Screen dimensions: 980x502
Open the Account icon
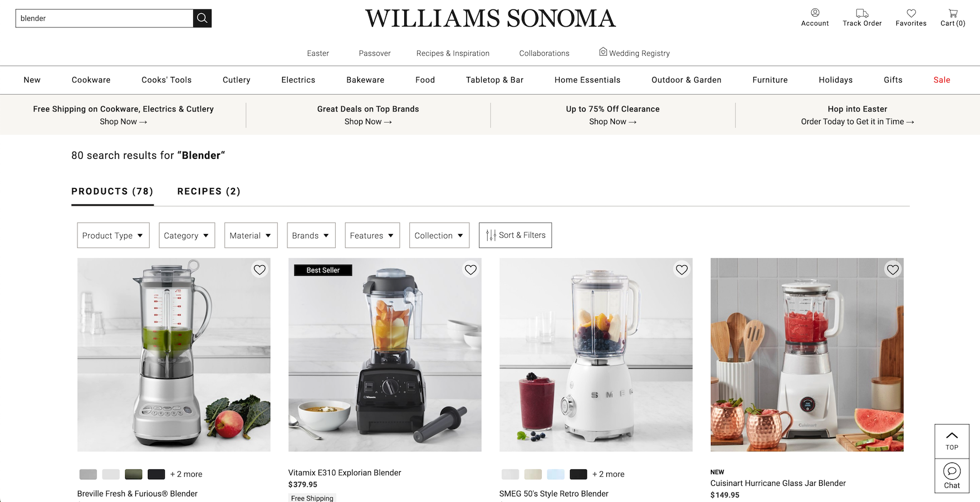click(815, 12)
